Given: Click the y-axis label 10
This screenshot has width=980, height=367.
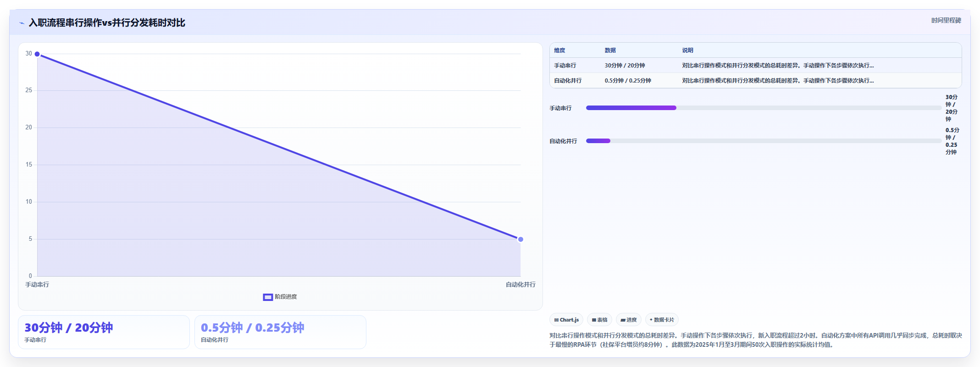Looking at the screenshot, I should tap(29, 202).
